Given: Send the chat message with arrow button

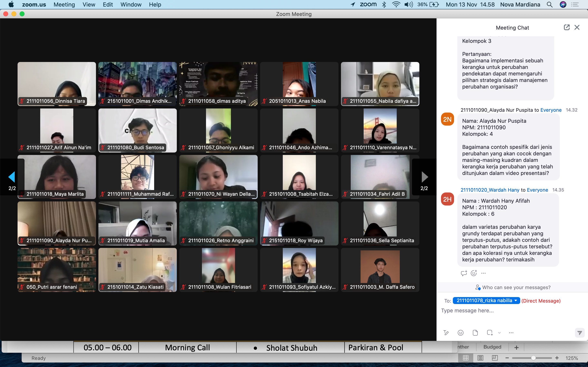Looking at the screenshot, I should (x=579, y=333).
